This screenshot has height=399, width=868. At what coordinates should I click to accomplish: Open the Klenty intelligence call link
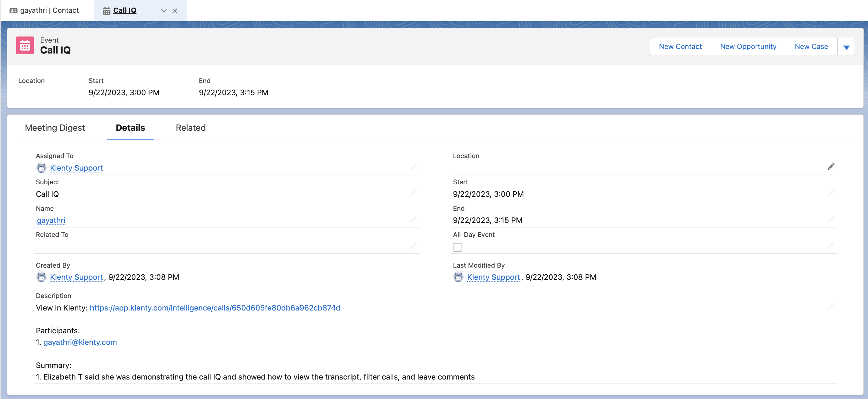[215, 307]
